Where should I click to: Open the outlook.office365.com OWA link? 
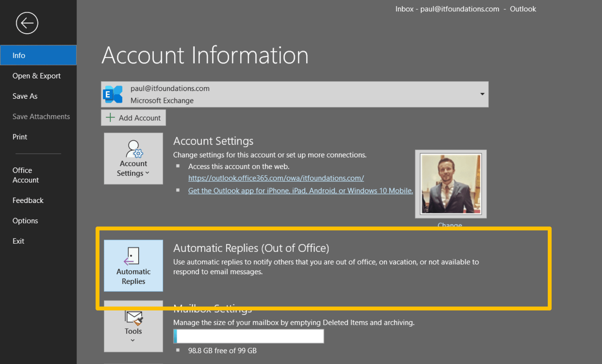pyautogui.click(x=276, y=178)
